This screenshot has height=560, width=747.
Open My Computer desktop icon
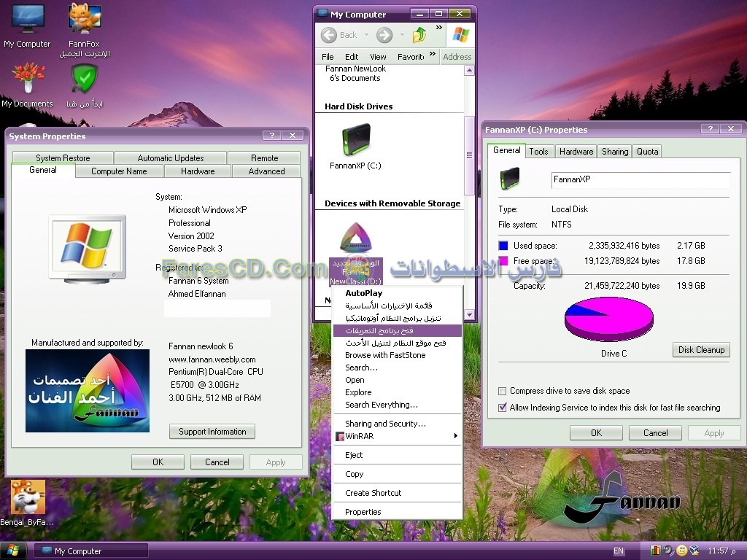coord(28,26)
